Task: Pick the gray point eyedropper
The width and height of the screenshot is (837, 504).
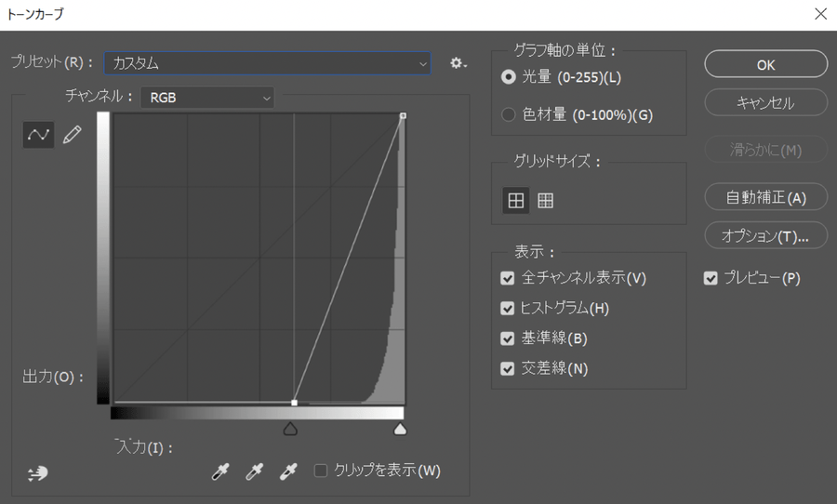Action: coord(254,471)
